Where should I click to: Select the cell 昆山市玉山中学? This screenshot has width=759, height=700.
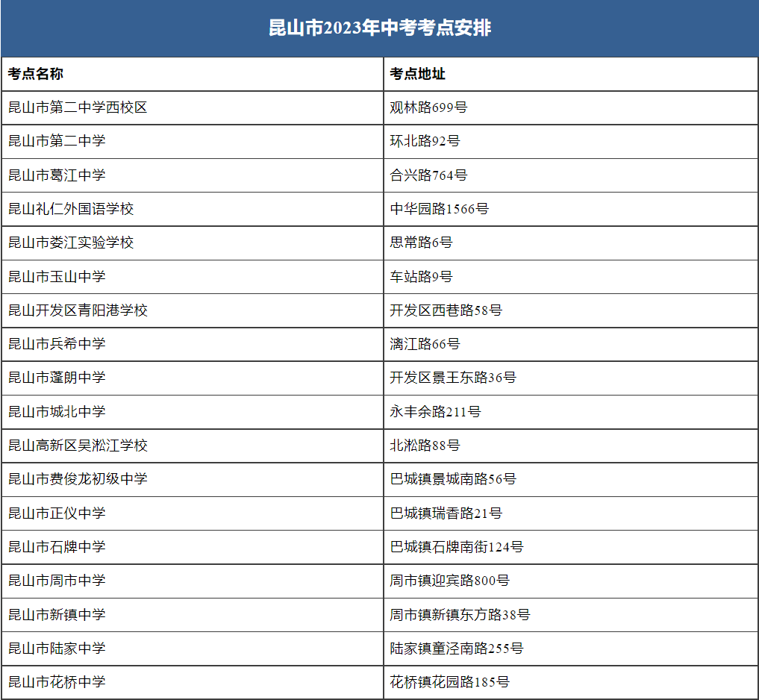coord(192,276)
